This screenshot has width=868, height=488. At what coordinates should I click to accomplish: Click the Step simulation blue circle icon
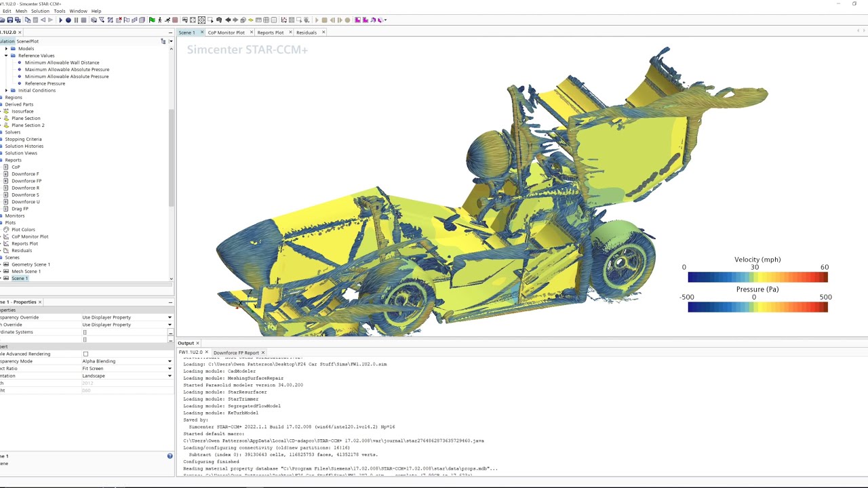click(68, 20)
